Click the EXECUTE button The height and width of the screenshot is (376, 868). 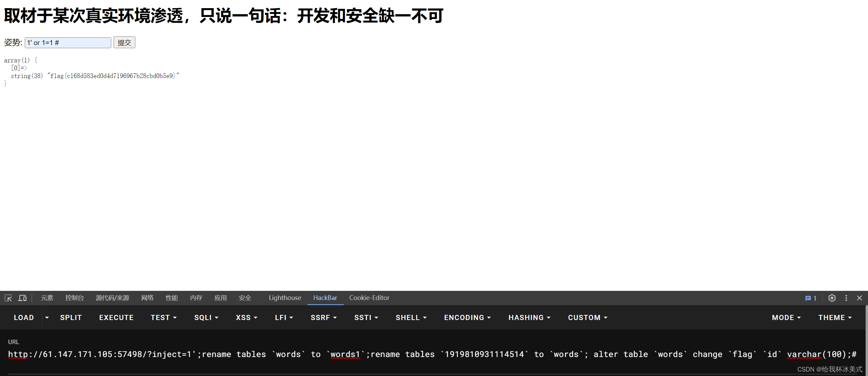pyautogui.click(x=116, y=318)
